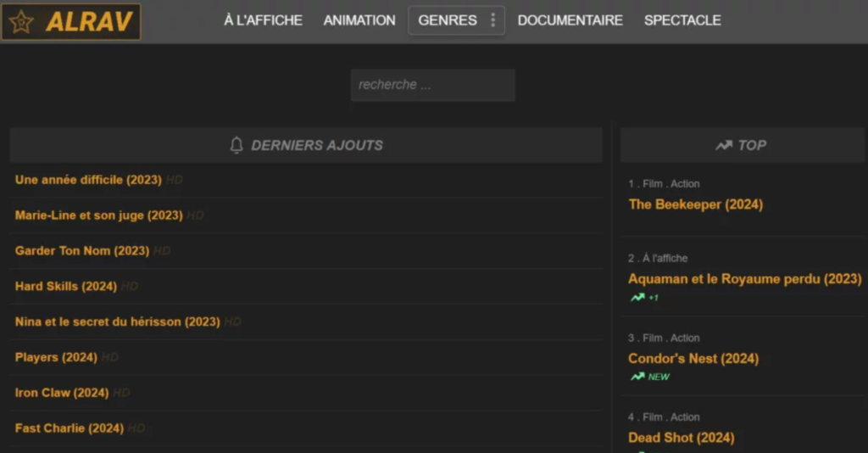
Task: Select the Documentaire menu item
Action: [x=570, y=20]
